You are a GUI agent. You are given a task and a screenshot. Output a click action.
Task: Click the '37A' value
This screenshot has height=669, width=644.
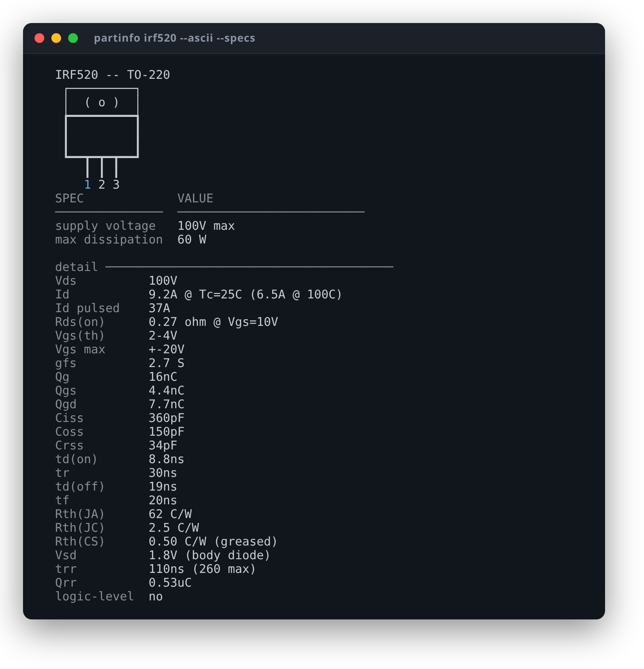tap(159, 308)
